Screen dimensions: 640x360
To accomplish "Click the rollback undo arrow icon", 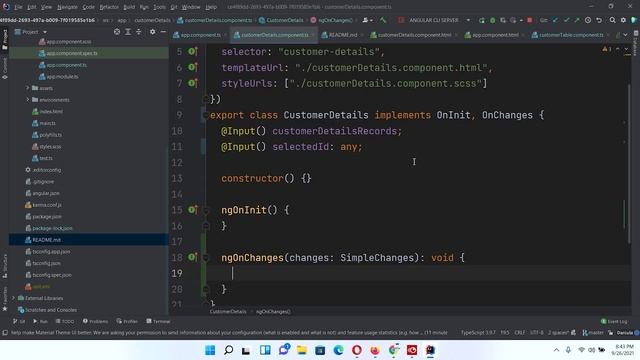I will (599, 20).
